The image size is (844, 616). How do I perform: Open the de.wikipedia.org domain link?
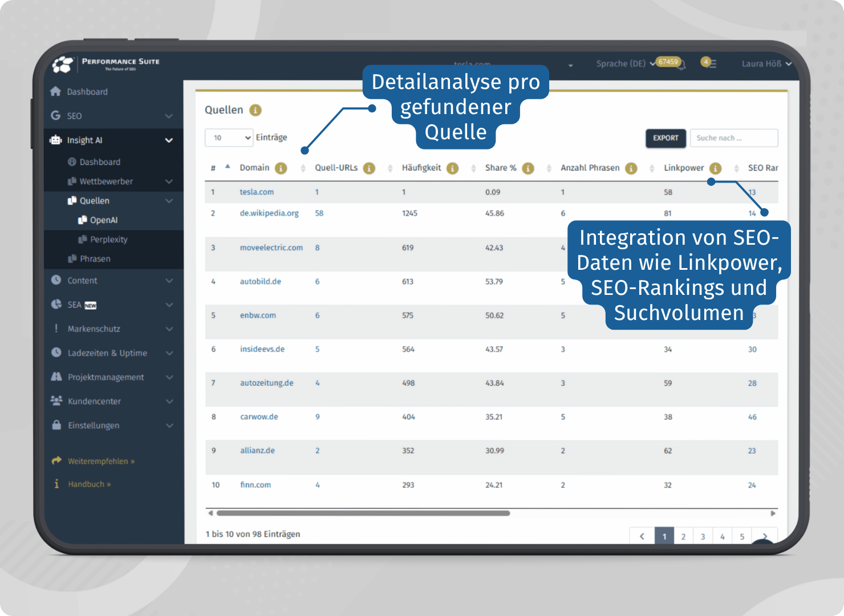tap(269, 213)
